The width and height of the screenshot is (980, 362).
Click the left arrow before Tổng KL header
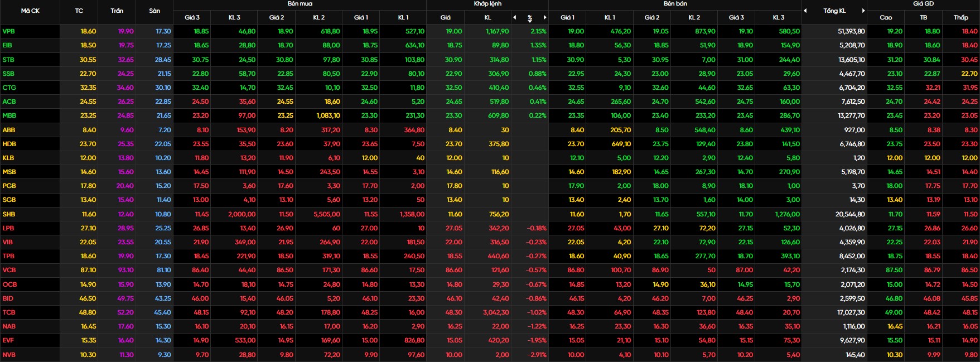coord(805,11)
